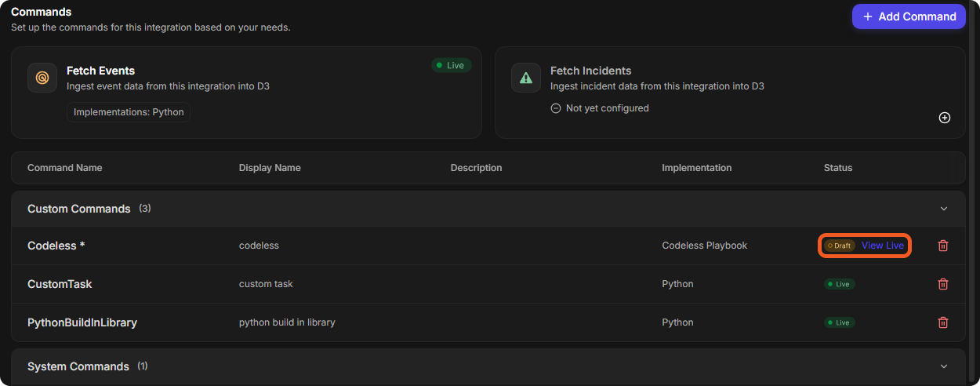The width and height of the screenshot is (980, 386).
Task: Click the 'codeless' display name cell
Action: [259, 246]
